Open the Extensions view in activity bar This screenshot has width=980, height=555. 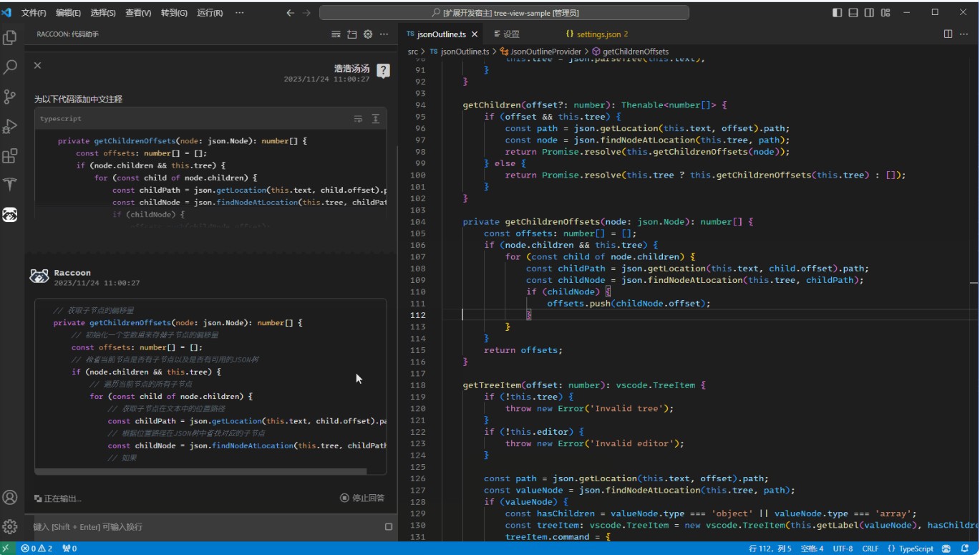10,155
